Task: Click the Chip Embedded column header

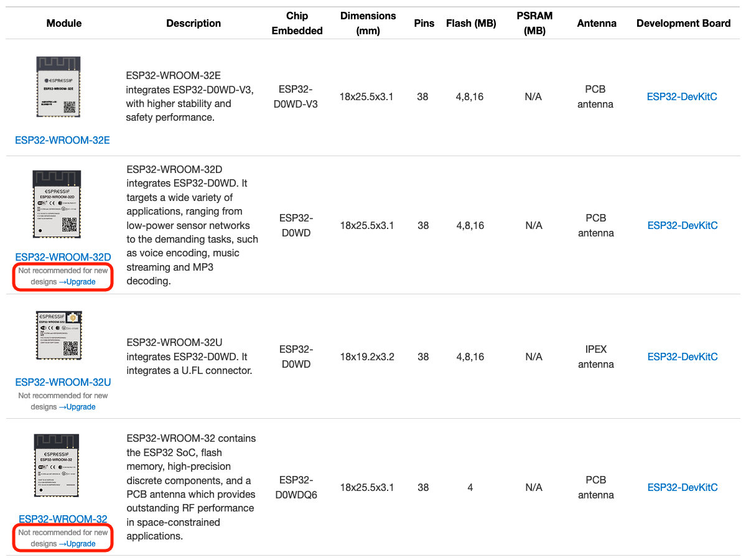Action: coord(297,23)
